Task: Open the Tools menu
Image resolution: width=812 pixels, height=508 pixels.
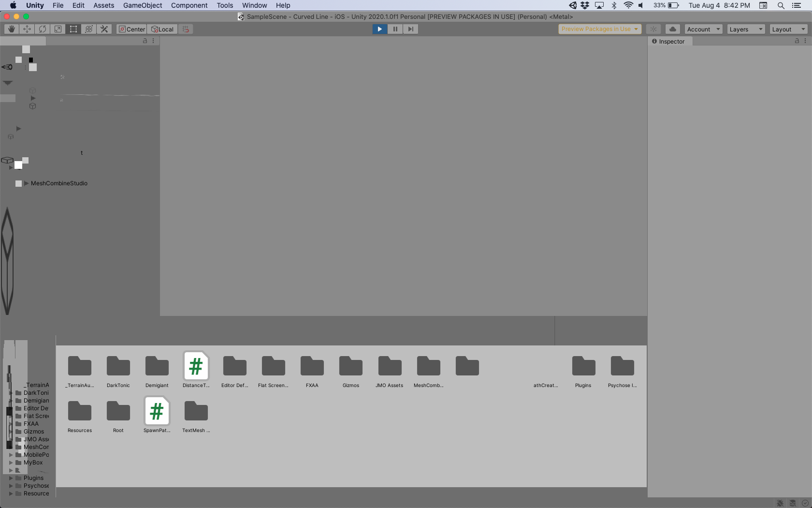Action: click(x=225, y=5)
